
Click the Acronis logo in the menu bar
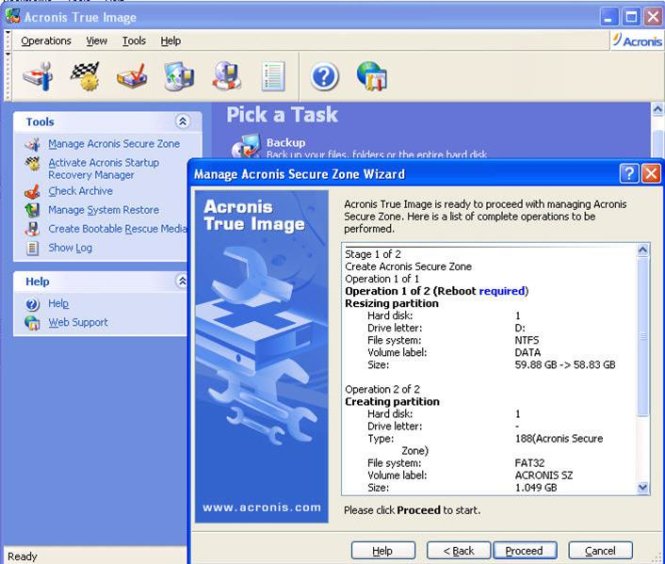(637, 41)
